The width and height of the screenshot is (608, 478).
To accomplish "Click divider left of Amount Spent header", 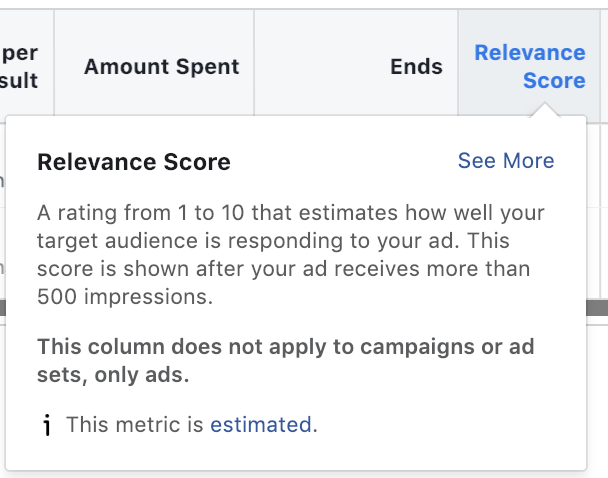I will coord(54,62).
